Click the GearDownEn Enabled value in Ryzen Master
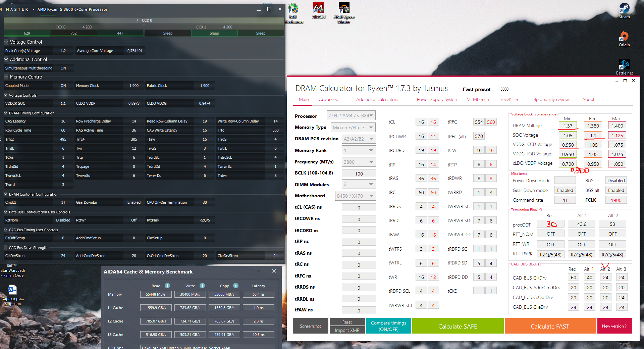644x349 pixels. (134, 202)
